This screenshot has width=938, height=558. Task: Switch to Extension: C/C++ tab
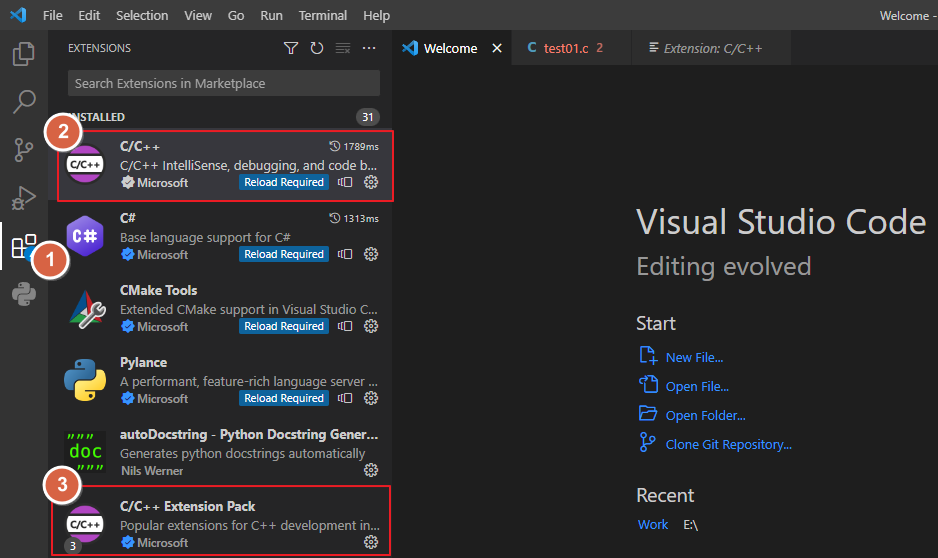point(712,48)
